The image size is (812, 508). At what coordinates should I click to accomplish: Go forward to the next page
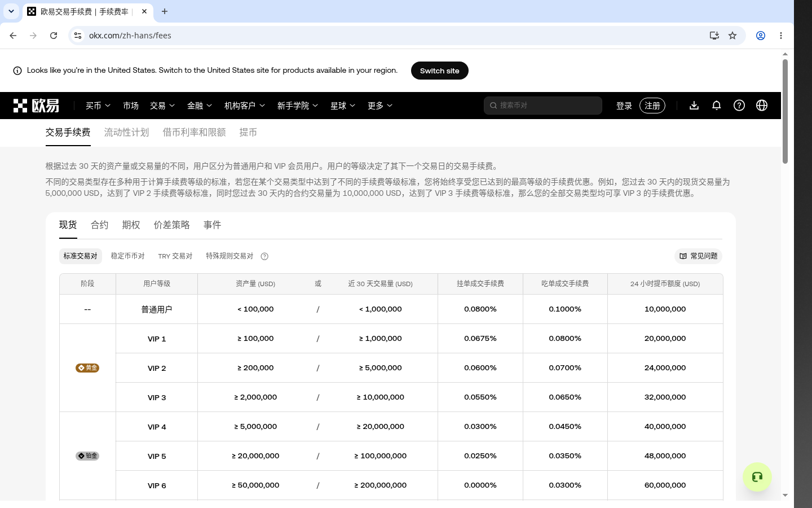(33, 36)
